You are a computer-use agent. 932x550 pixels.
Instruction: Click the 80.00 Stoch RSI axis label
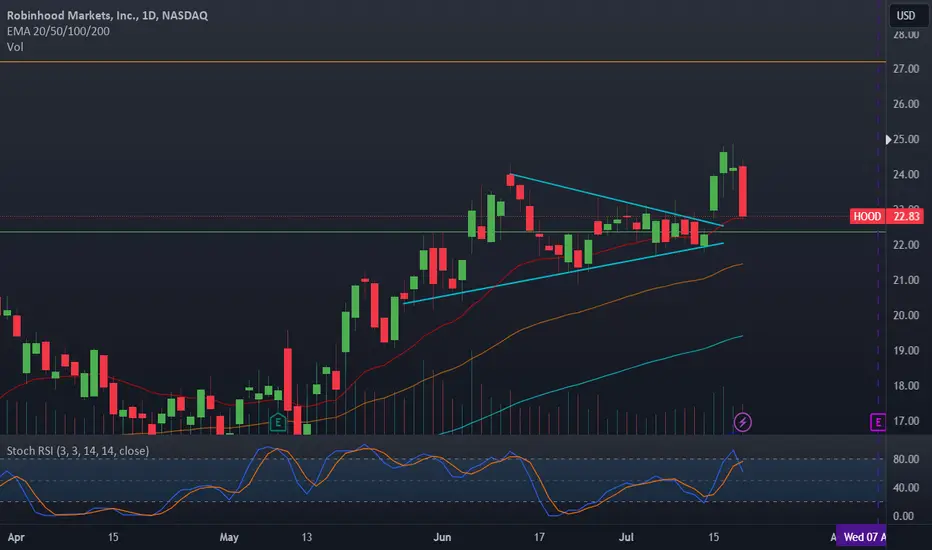(x=906, y=459)
